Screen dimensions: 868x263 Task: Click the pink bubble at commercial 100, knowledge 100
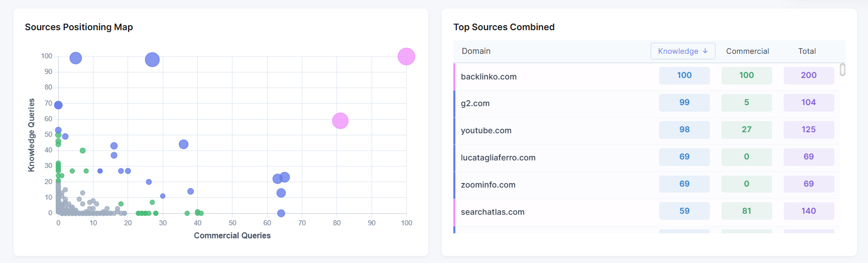coord(406,57)
